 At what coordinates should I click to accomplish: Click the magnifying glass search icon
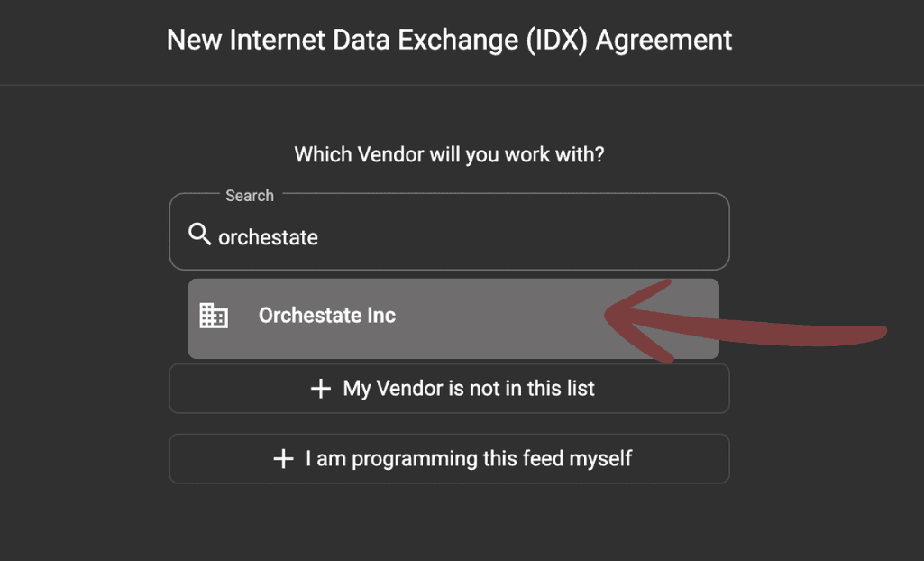[x=199, y=235]
